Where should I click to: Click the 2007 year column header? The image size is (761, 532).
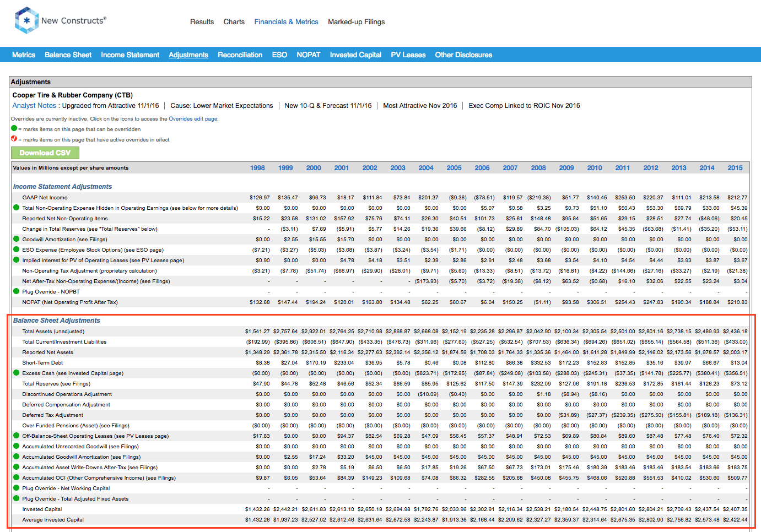[510, 168]
